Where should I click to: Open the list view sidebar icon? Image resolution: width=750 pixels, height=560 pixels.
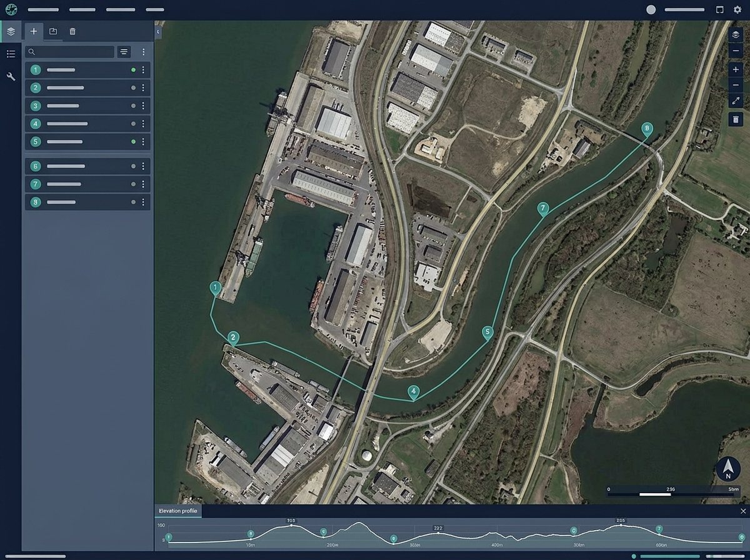click(11, 54)
